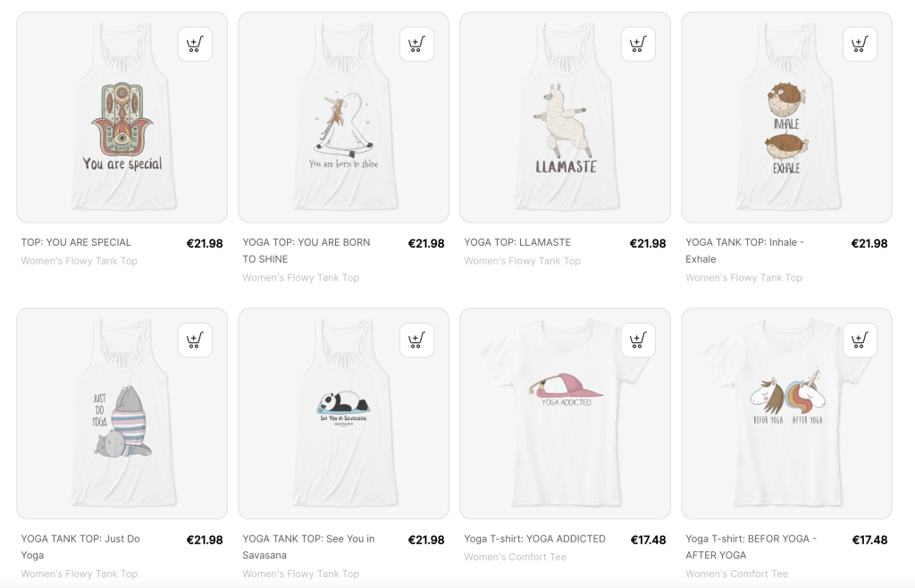This screenshot has width=915, height=588.
Task: Select the llama pose tank top photo
Action: coord(565,116)
